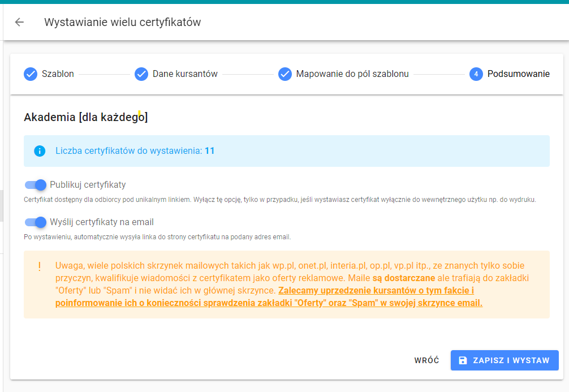Click the Certyfikat dostępny dla odbiorcy description
The height and width of the screenshot is (392, 569).
click(x=280, y=200)
